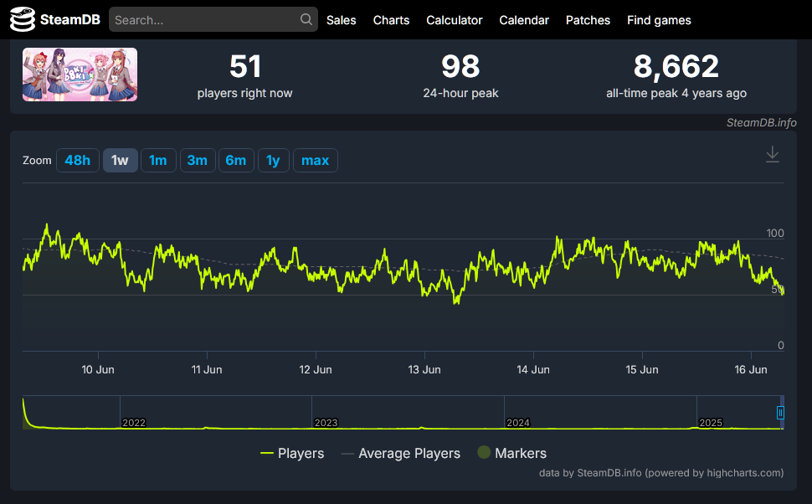Click the 'all-time peak 4 years ago' text

click(676, 93)
